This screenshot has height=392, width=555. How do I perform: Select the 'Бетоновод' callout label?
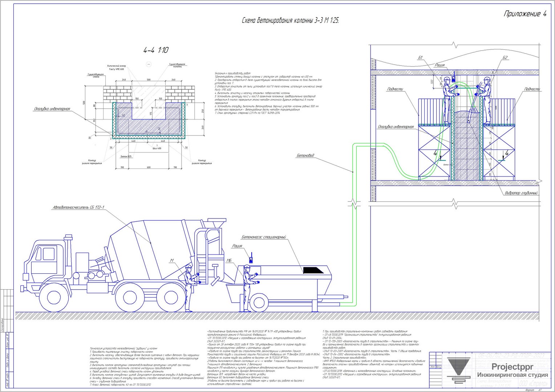point(305,156)
